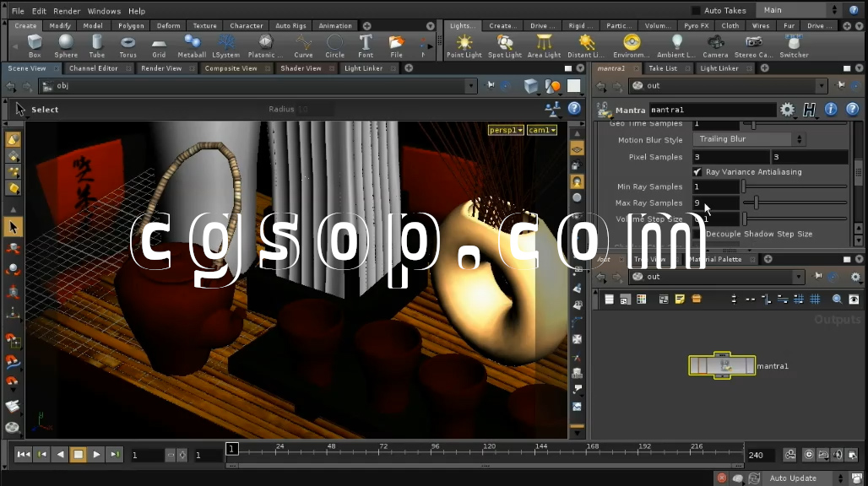Toggle the Ray Variance Antialiasing checkbox
Viewport: 868px width, 486px height.
click(697, 172)
